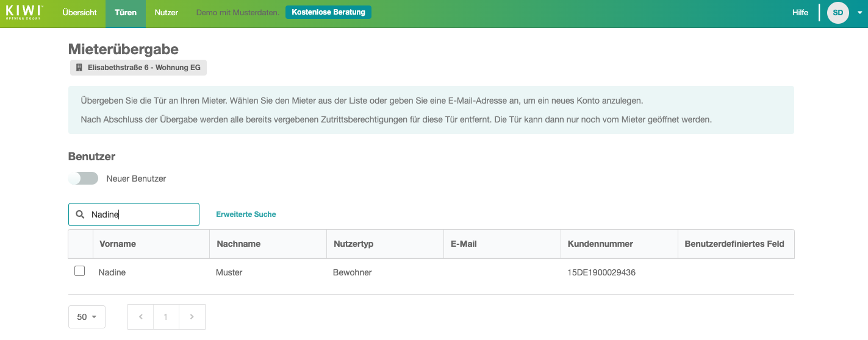The height and width of the screenshot is (340, 868).
Task: Click the building icon beside Elisabethstraße 6
Action: coord(79,68)
